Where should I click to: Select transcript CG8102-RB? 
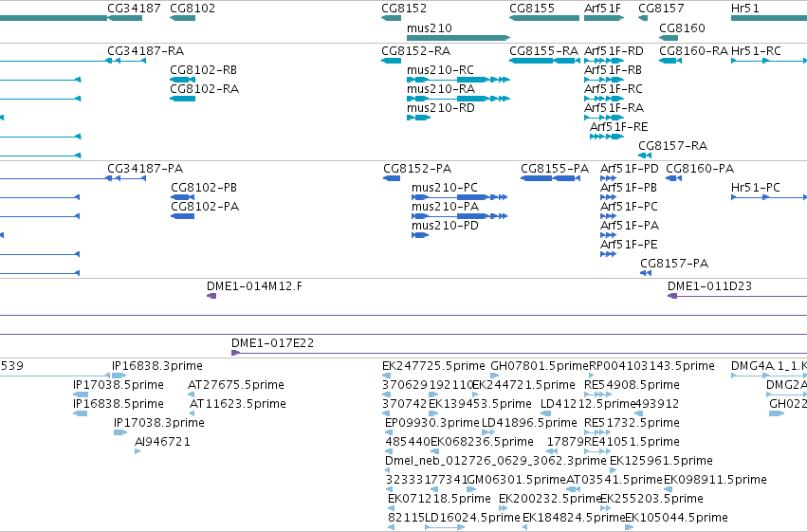tap(203, 70)
